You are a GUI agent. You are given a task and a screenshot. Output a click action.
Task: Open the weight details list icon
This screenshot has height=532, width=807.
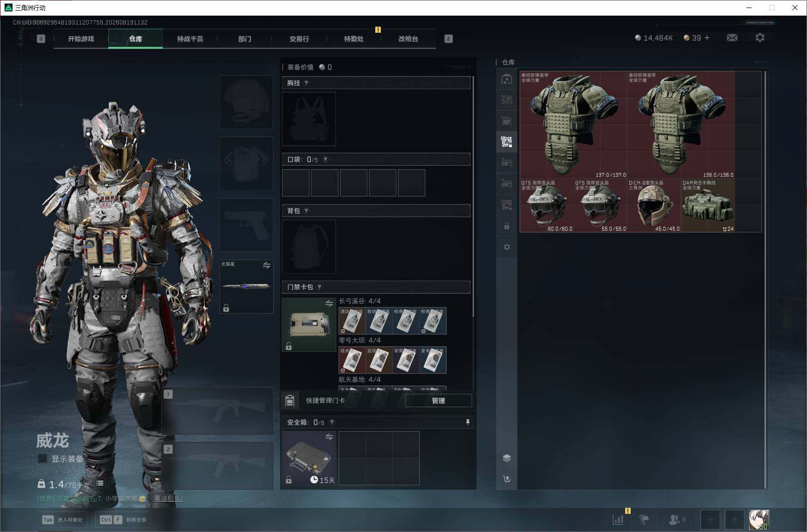point(100,483)
